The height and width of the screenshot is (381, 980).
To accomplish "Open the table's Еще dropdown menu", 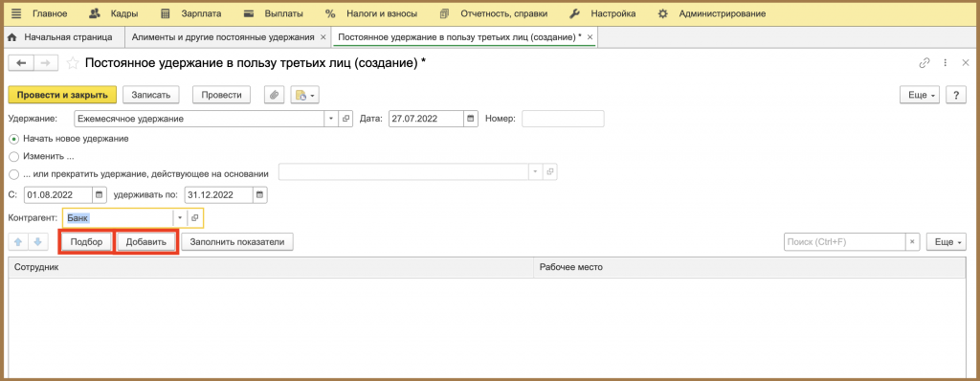I will [x=947, y=241].
